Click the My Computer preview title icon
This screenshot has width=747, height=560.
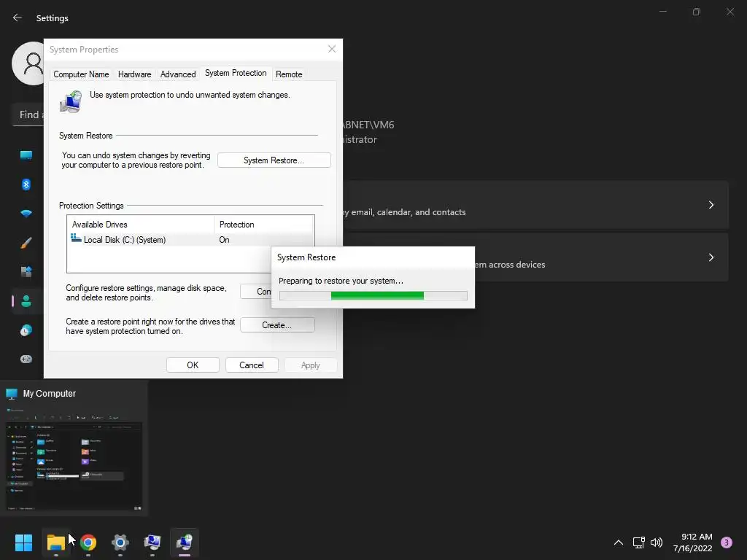click(12, 394)
